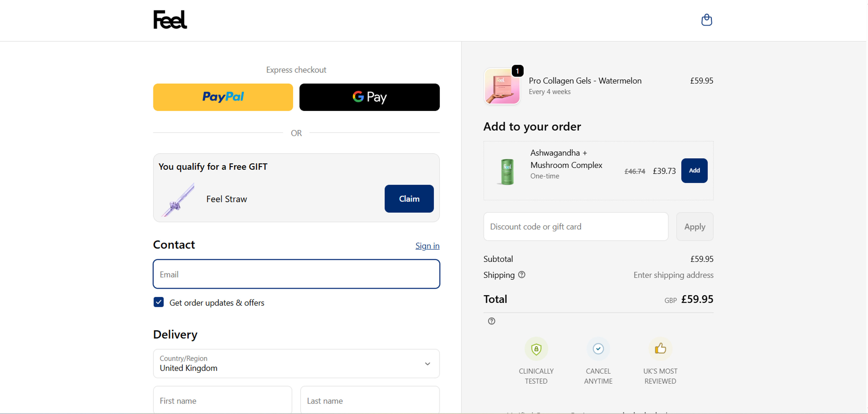
Task: Click the Clinically Tested shield icon
Action: pos(536,349)
